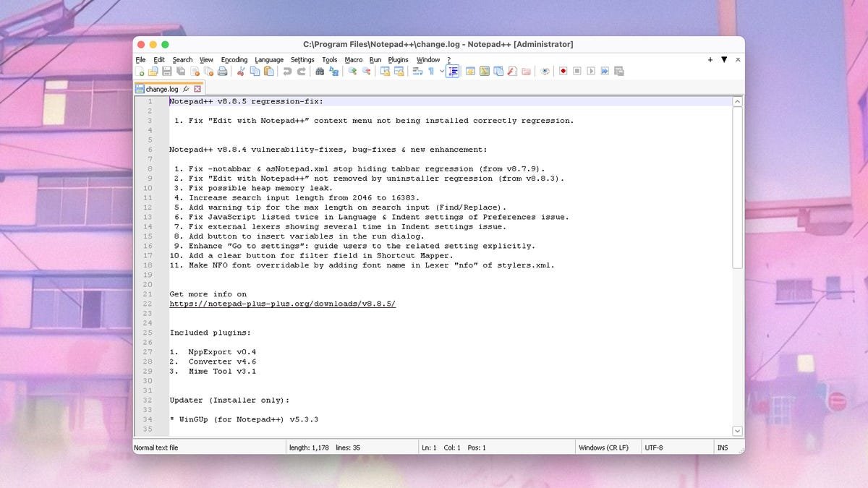This screenshot has width=868, height=488.
Task: Cut selected text using the scissors icon
Action: point(242,71)
